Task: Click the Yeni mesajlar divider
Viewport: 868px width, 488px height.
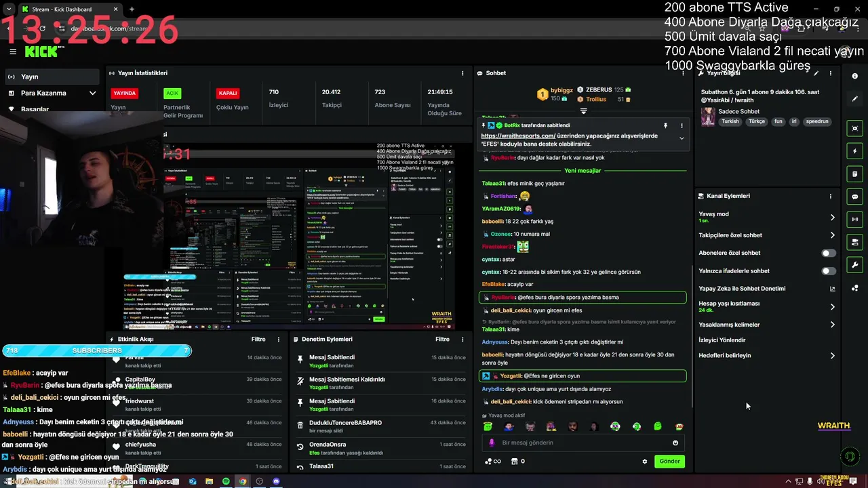Action: [x=583, y=171]
